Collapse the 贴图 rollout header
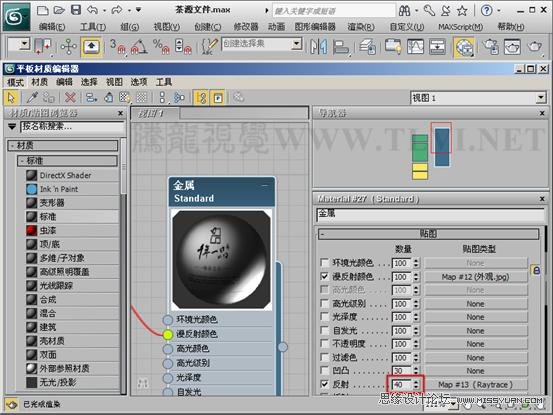Screen dimensions: 553x415 point(429,233)
